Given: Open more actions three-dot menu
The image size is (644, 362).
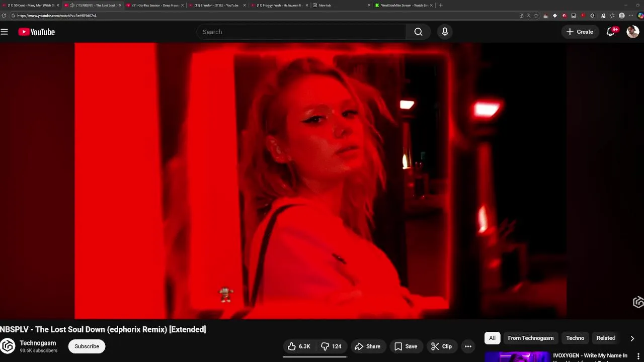Looking at the screenshot, I should pyautogui.click(x=468, y=346).
